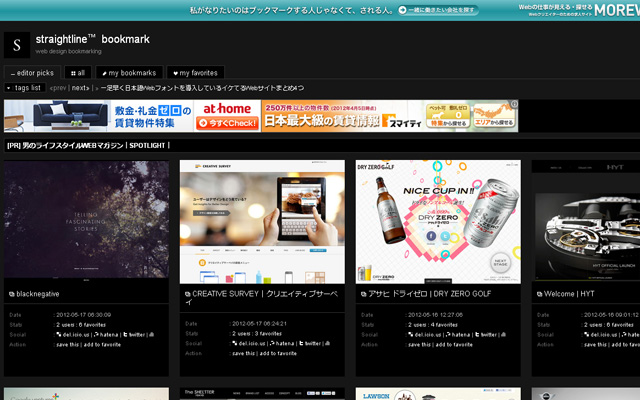Click save this under DRY ZERO GOLF
Screen dimensions: 640x400
(x=420, y=345)
